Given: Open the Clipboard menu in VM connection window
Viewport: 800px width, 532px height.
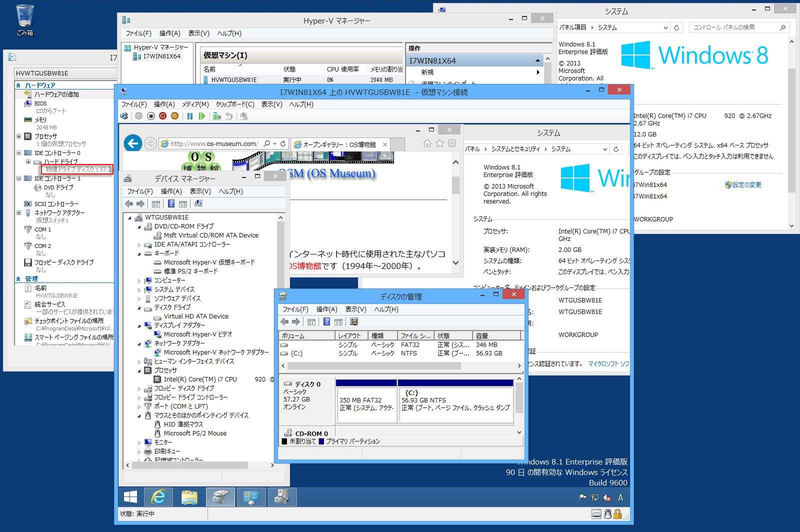Looking at the screenshot, I should tap(235, 104).
